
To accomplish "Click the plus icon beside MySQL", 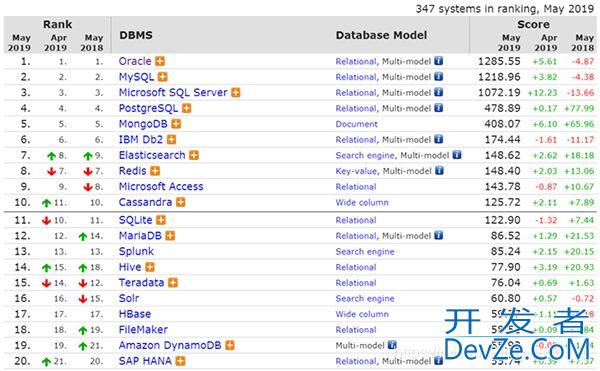I will tap(163, 77).
